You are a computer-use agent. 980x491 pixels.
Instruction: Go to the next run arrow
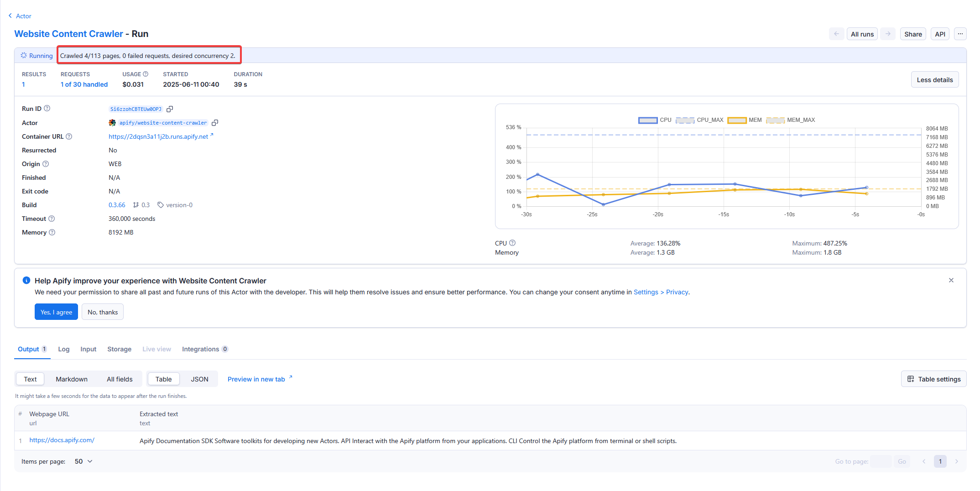888,34
